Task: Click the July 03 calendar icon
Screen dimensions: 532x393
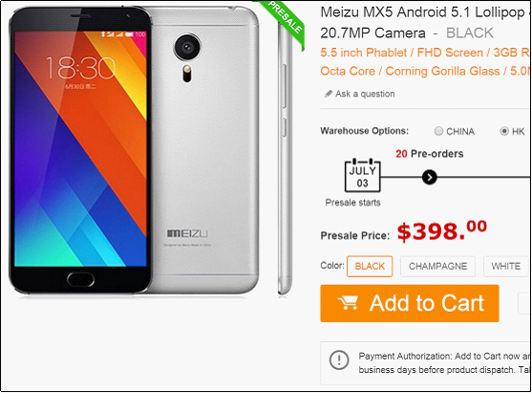Action: click(362, 175)
